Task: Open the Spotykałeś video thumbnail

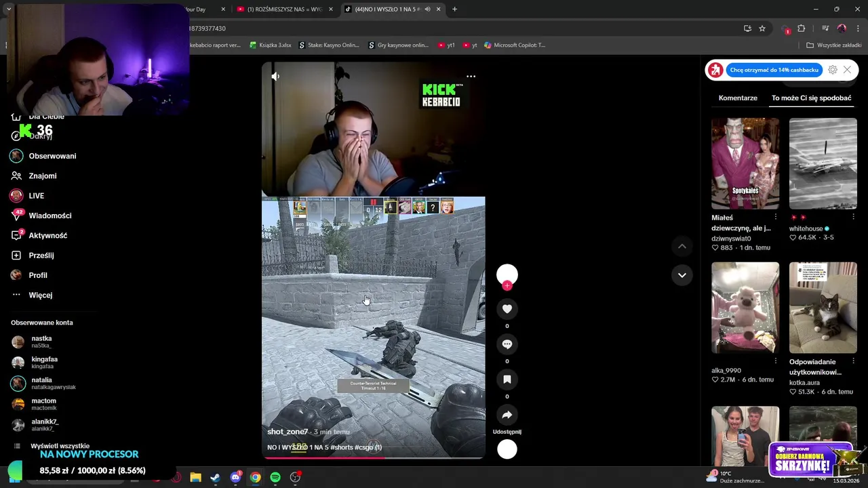Action: 745,163
